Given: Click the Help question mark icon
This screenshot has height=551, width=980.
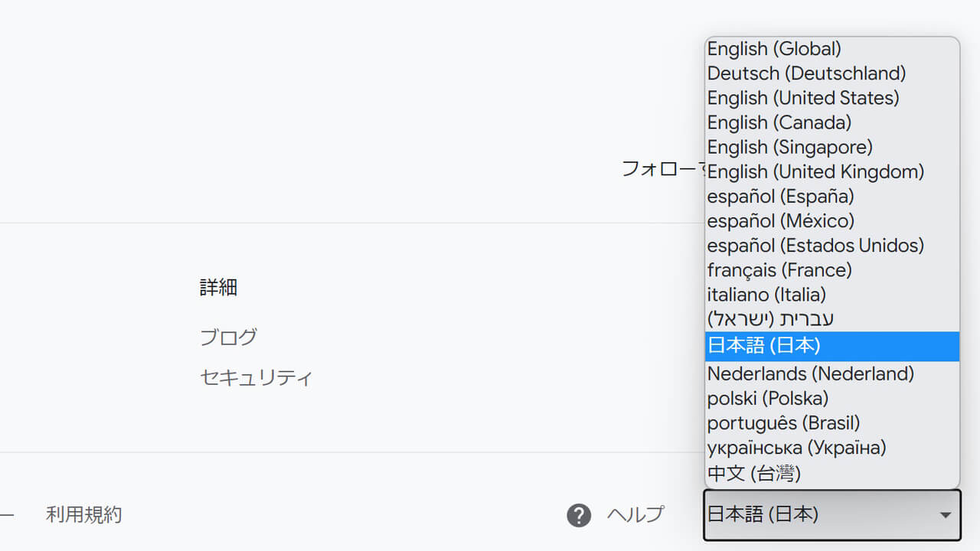Looking at the screenshot, I should (579, 515).
